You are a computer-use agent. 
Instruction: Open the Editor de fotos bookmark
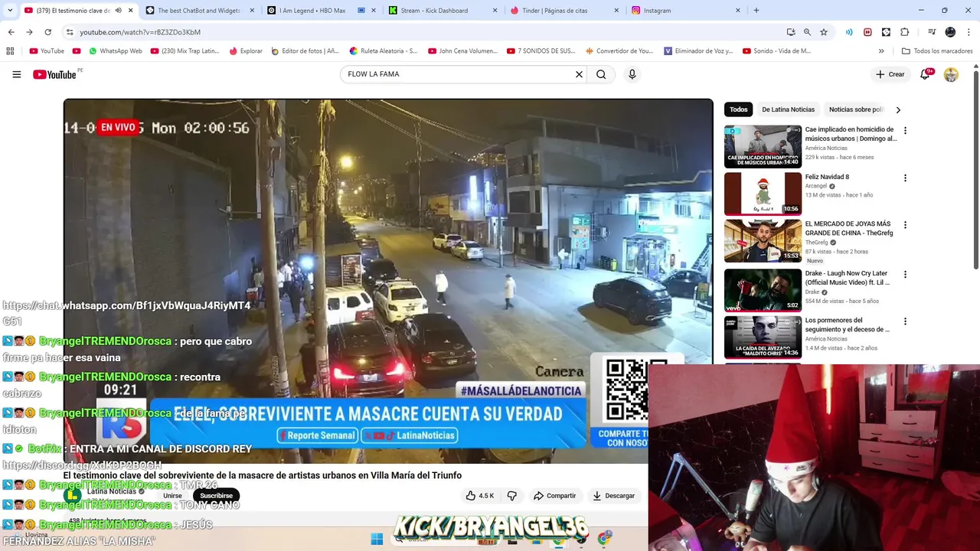coord(305,51)
